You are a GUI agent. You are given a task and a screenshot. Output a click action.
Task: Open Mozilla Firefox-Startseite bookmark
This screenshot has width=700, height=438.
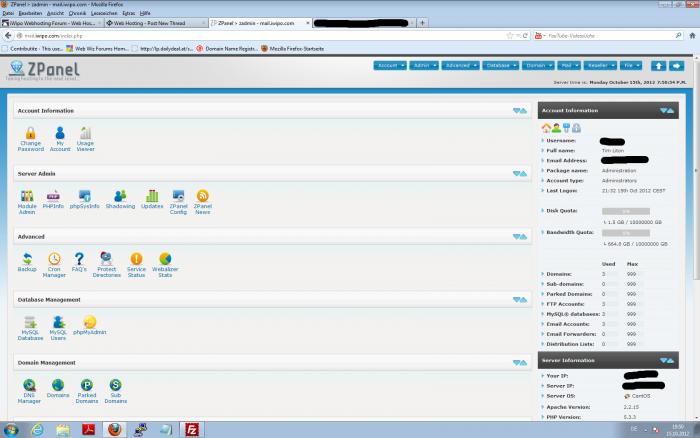click(292, 49)
